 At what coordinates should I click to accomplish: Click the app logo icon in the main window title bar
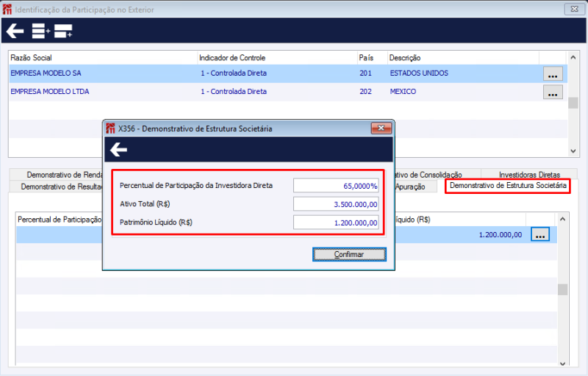[x=7, y=10]
